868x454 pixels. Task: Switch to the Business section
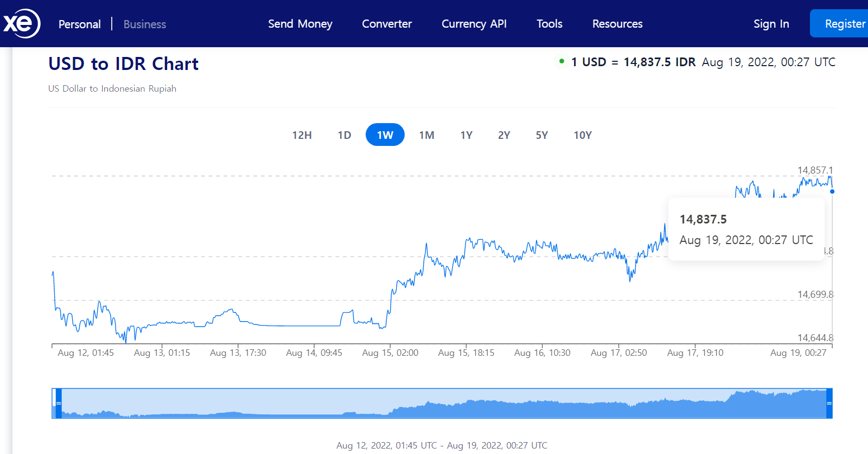(x=145, y=24)
